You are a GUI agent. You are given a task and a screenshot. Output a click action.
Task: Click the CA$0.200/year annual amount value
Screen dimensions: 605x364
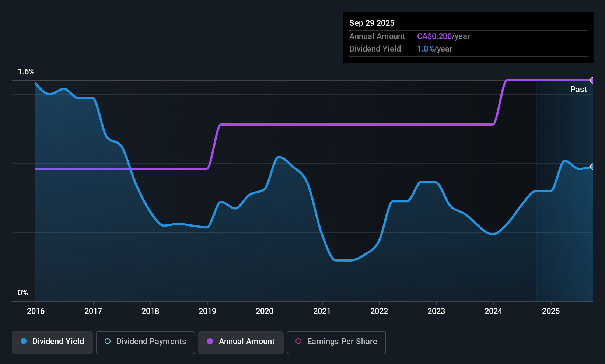[444, 36]
